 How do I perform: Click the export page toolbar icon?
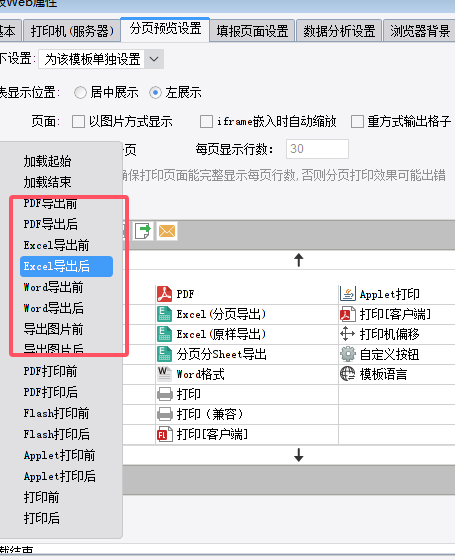(144, 231)
